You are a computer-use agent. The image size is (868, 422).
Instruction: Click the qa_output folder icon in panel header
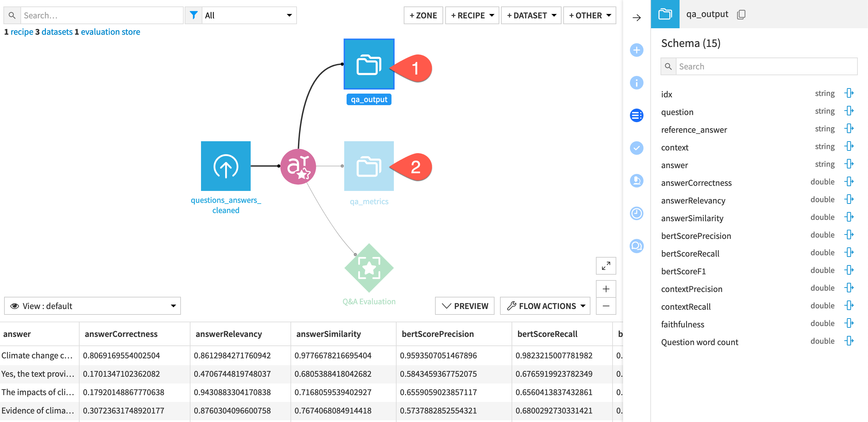click(665, 14)
